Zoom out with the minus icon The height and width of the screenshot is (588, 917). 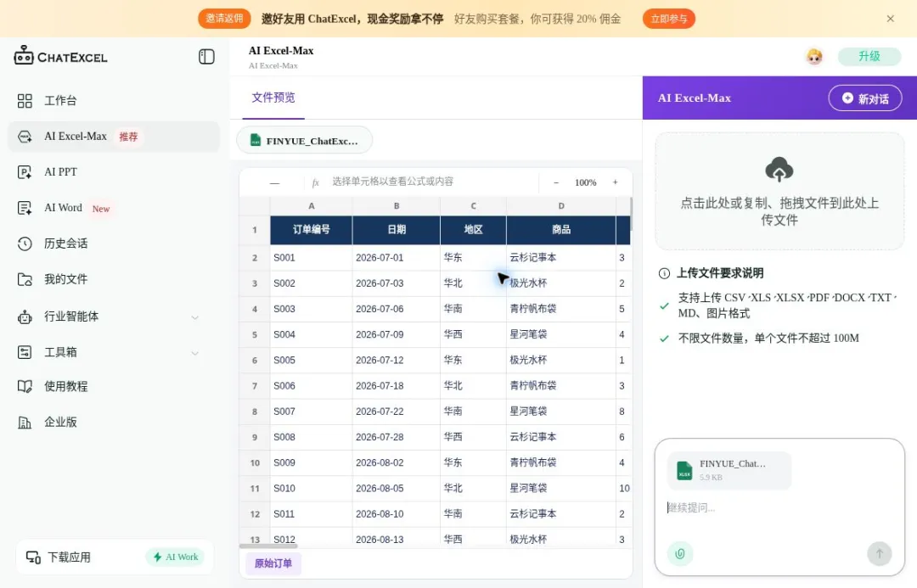click(x=556, y=182)
